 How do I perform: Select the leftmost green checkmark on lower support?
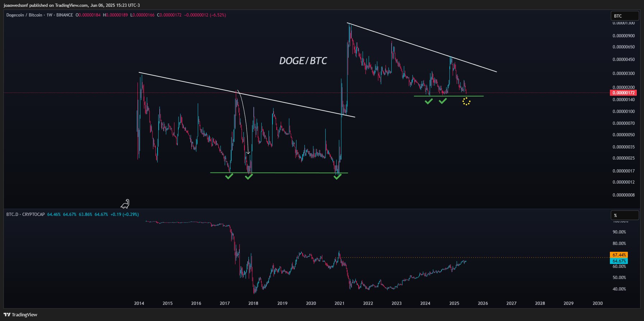(x=229, y=176)
